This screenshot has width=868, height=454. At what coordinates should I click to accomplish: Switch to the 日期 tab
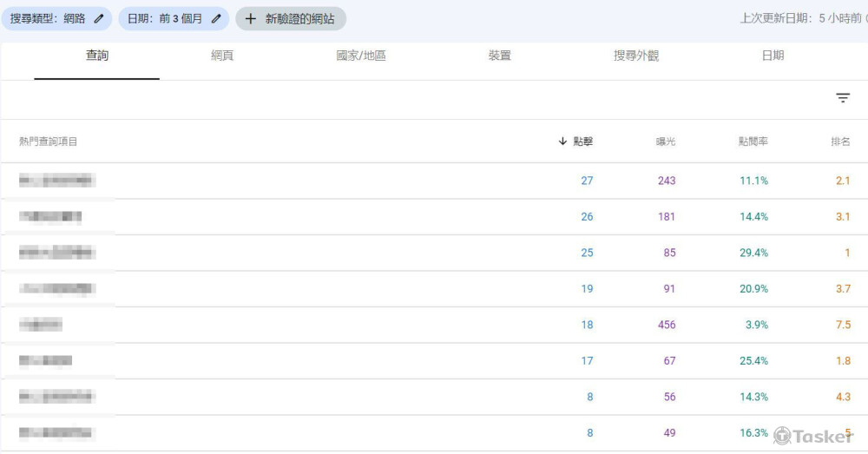(773, 56)
